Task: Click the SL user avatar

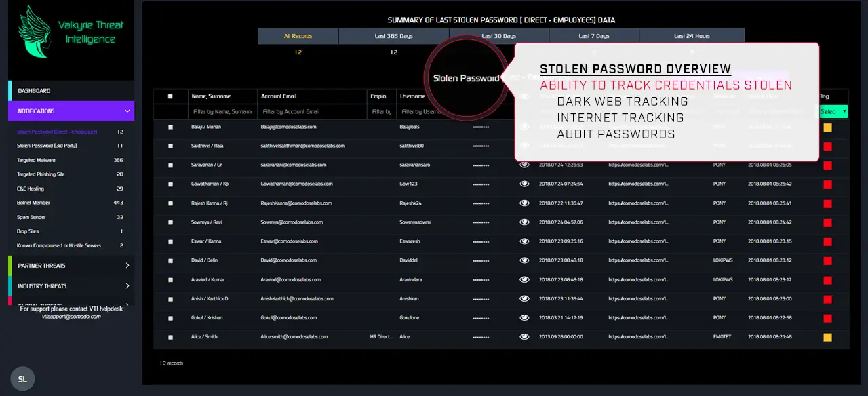Action: click(x=22, y=380)
